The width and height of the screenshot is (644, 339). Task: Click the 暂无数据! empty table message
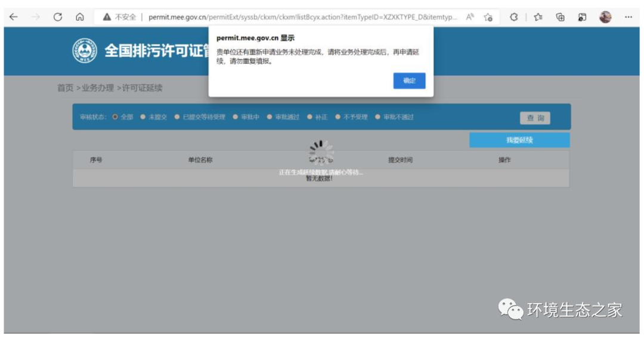click(319, 178)
